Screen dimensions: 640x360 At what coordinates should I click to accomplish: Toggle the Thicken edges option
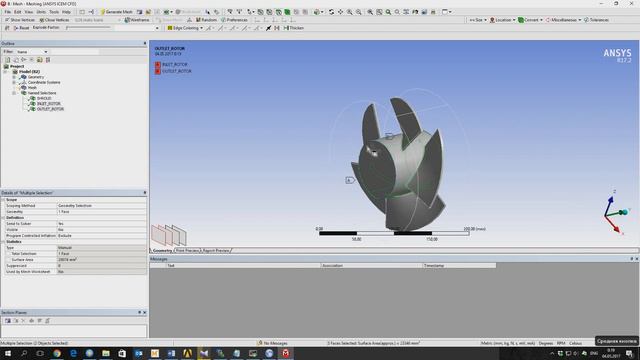pyautogui.click(x=293, y=28)
